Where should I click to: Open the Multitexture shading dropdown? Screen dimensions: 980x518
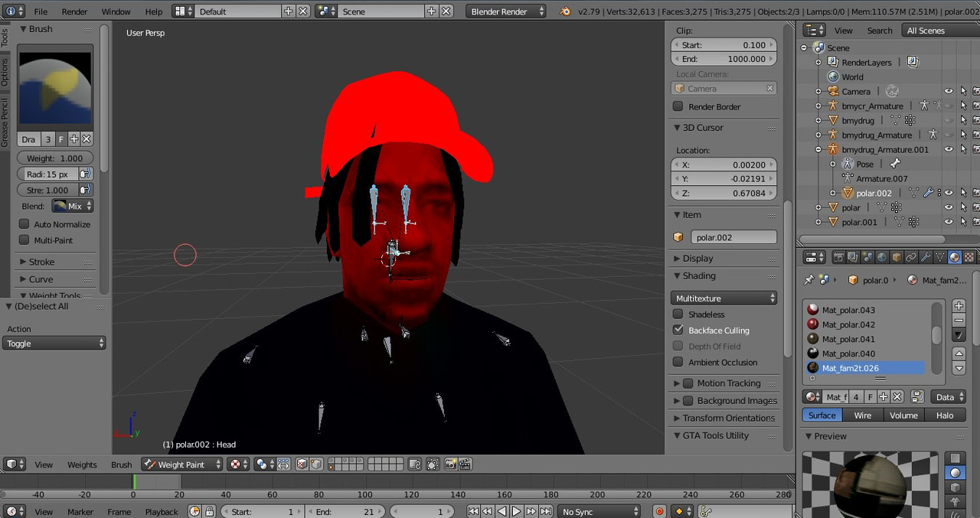(x=724, y=298)
